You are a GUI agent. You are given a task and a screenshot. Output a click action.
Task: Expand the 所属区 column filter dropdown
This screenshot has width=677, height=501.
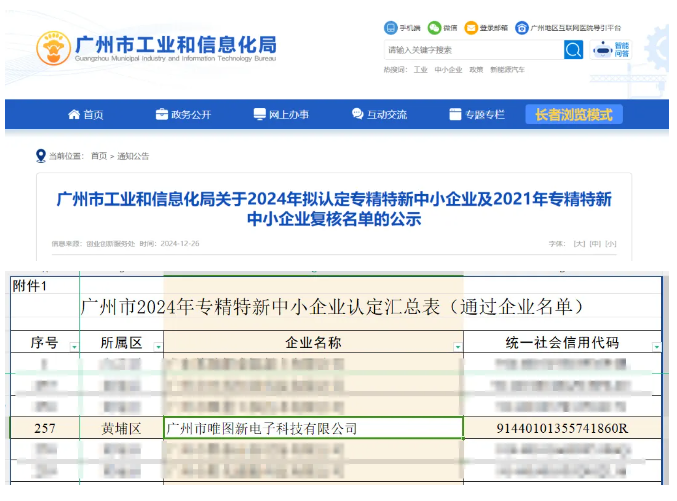[156, 347]
